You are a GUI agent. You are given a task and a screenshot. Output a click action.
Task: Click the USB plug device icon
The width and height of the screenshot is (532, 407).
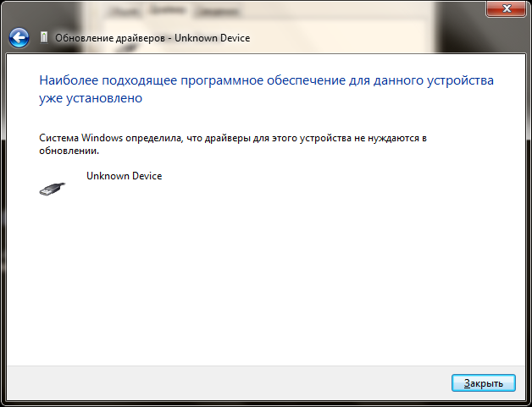click(53, 189)
